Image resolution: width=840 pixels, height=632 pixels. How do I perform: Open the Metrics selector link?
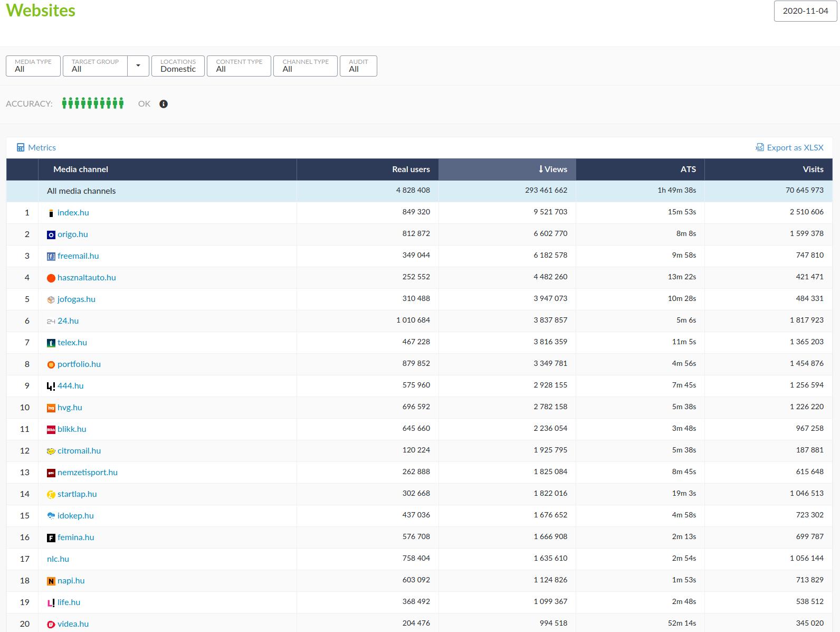[36, 148]
